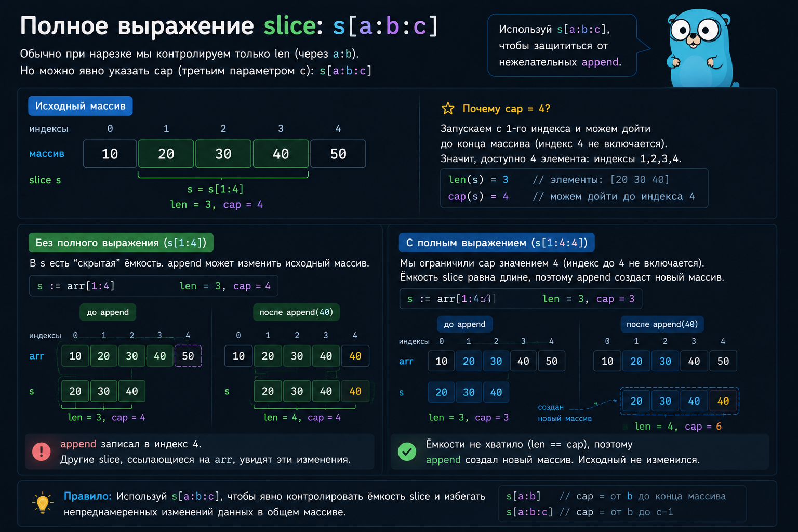798x532 pixels.
Task: Click subtitle "Обычно при нарезке мы контролируем только len"
Action: pyautogui.click(x=189, y=54)
